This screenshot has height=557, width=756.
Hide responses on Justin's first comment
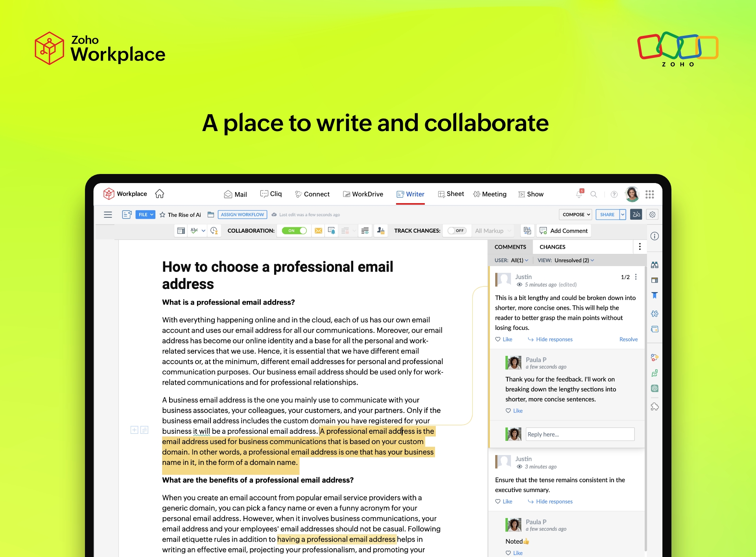pos(550,339)
